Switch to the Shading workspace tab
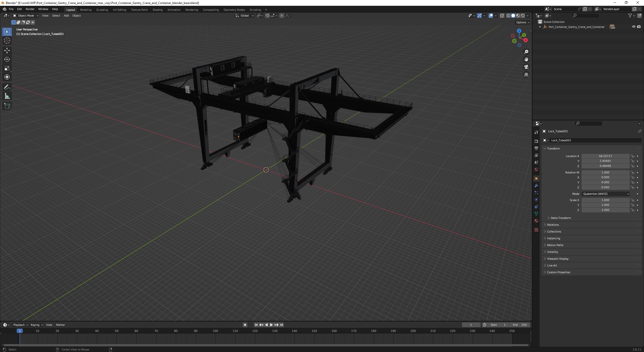The image size is (644, 352). point(157,10)
